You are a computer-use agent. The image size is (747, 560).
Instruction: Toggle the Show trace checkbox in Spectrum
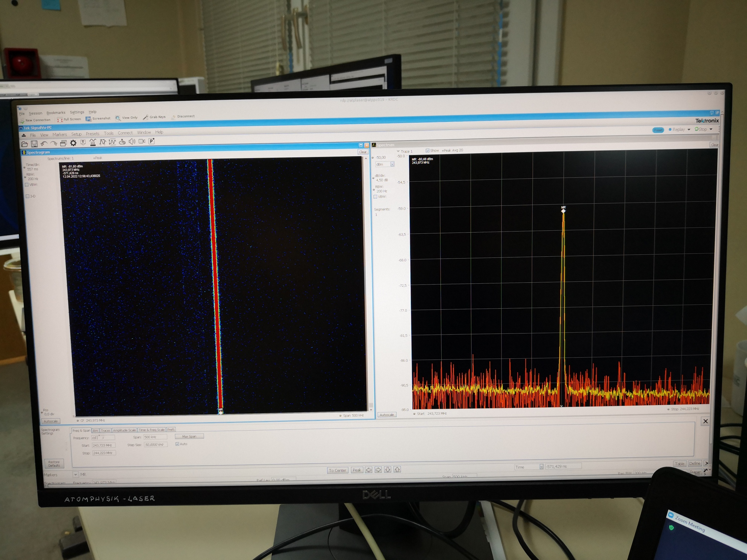click(427, 151)
